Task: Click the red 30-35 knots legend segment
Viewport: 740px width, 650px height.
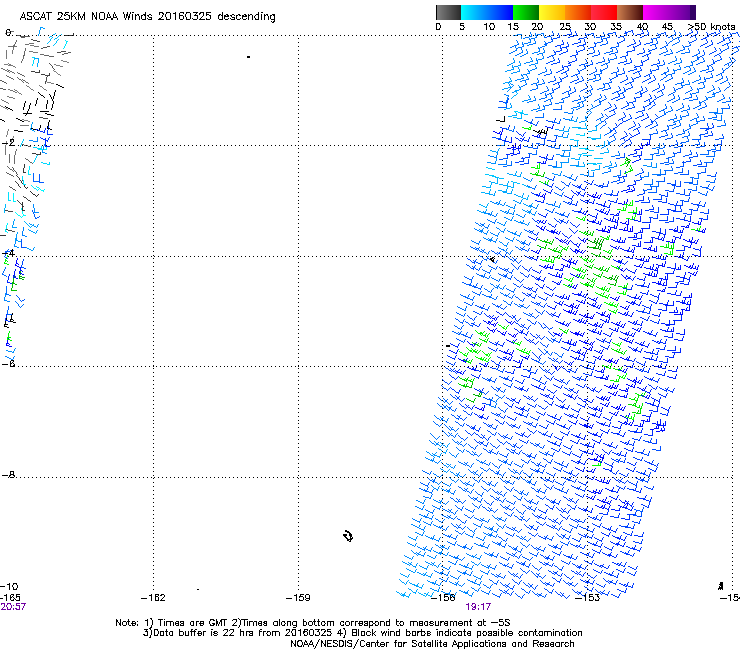Action: pyautogui.click(x=604, y=12)
